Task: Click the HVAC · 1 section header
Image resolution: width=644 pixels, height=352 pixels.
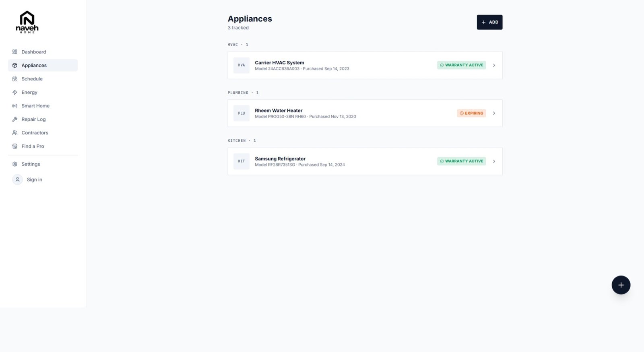Action: [x=238, y=45]
